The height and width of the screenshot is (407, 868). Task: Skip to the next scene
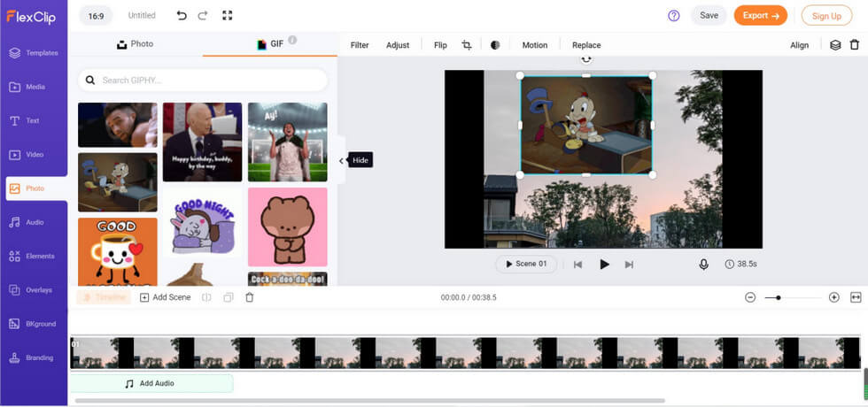point(629,265)
